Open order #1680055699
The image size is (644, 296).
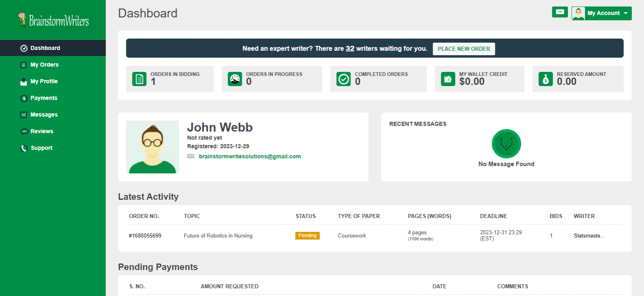point(145,236)
